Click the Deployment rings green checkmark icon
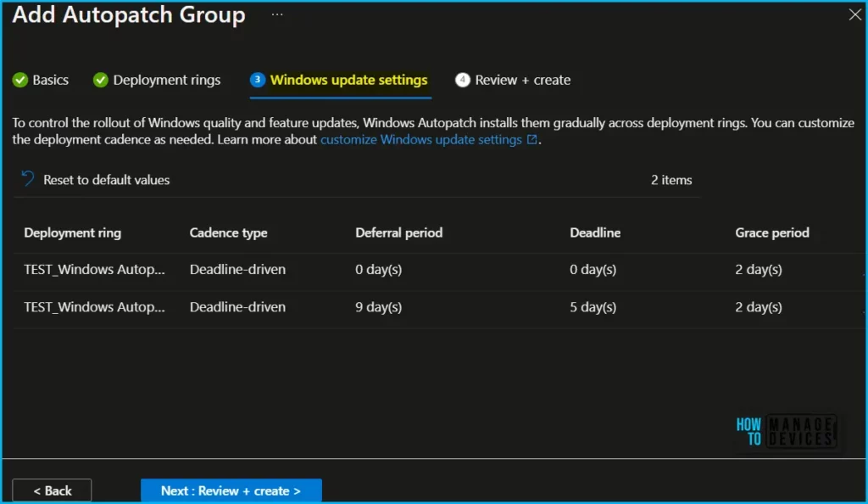 click(x=101, y=81)
